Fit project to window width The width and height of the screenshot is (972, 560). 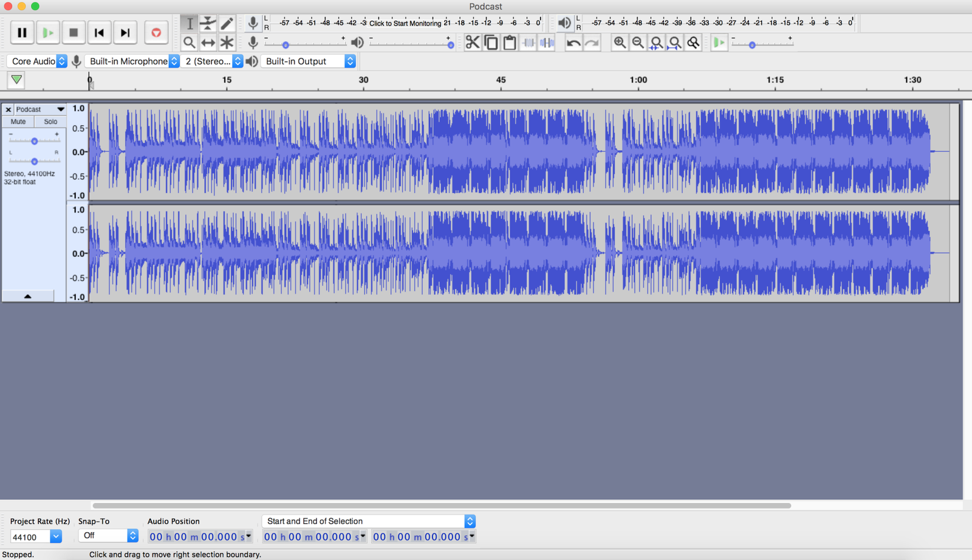click(x=674, y=43)
